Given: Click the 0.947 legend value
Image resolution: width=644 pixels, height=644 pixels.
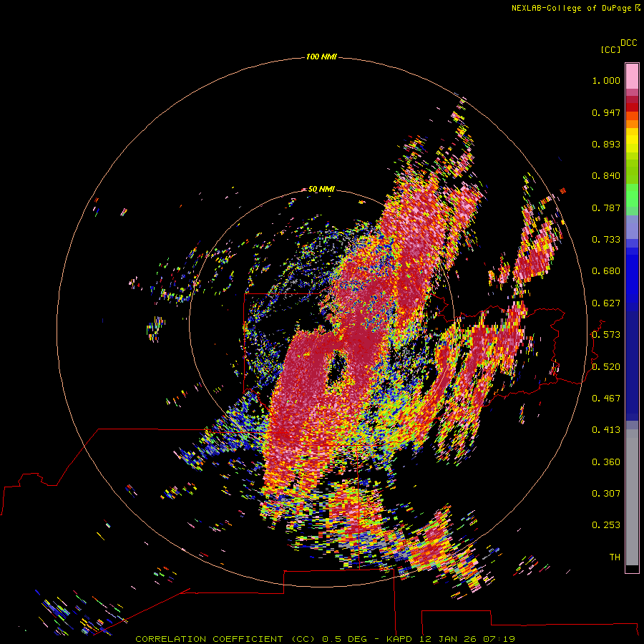Looking at the screenshot, I should point(606,112).
